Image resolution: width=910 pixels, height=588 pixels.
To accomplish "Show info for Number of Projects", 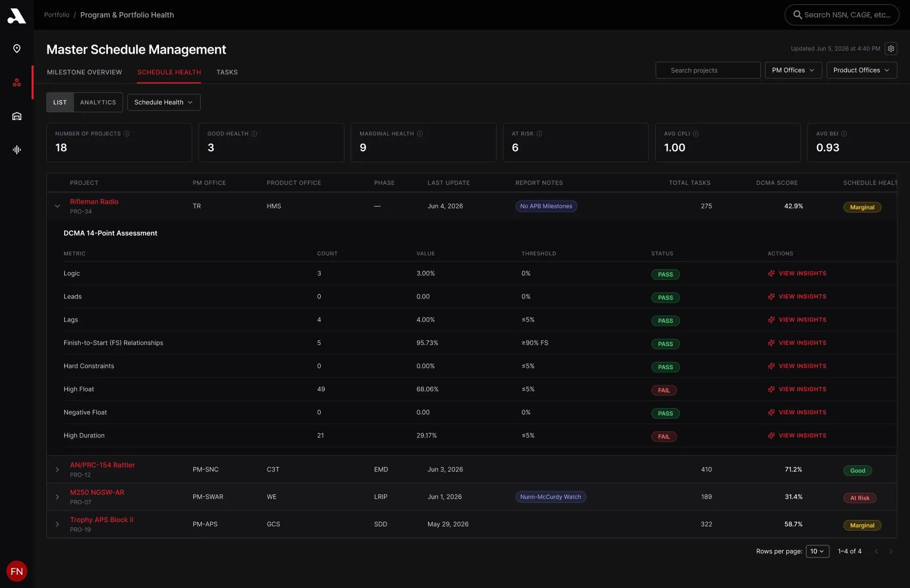I will (x=127, y=134).
